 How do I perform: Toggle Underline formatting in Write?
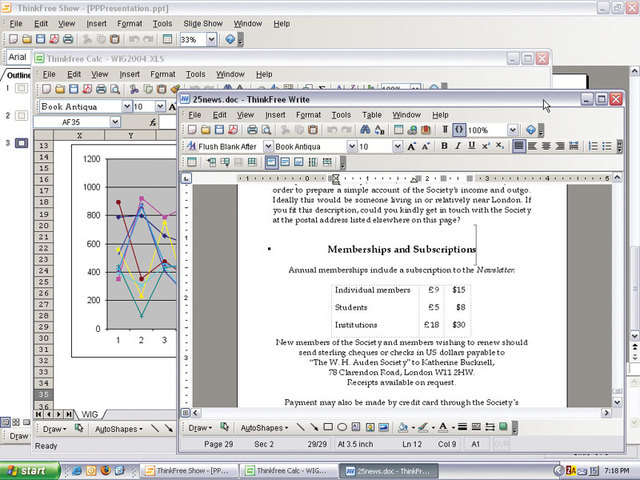tap(472, 146)
